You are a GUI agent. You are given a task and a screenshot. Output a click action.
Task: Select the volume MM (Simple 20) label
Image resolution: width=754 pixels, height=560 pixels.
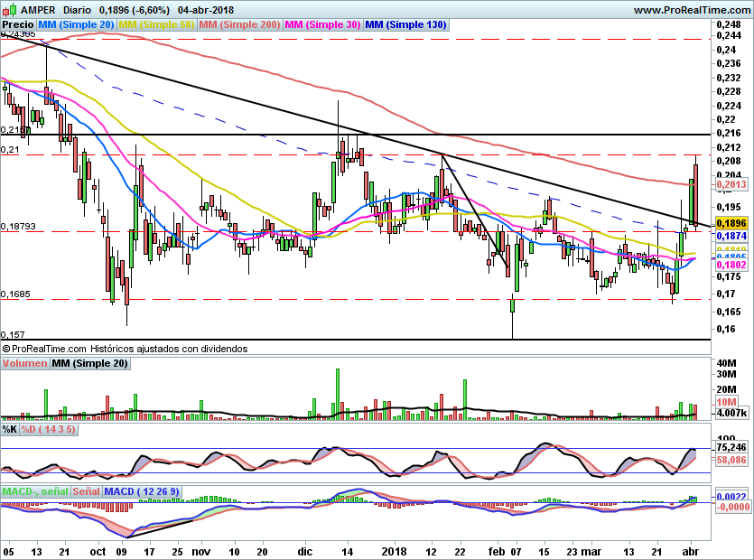[90, 363]
